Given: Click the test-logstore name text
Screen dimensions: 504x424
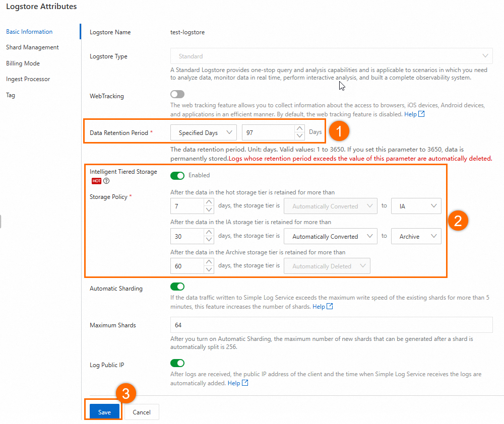Looking at the screenshot, I should pyautogui.click(x=187, y=32).
